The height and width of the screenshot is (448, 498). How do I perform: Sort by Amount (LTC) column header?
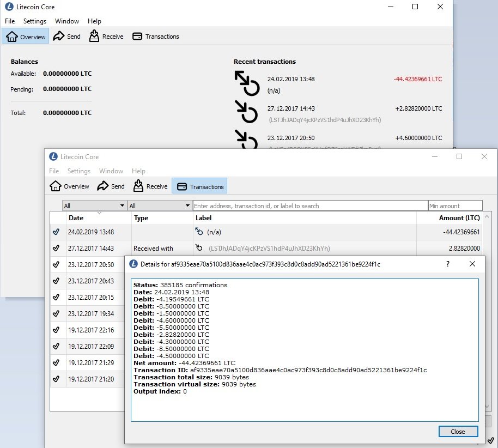pyautogui.click(x=450, y=218)
